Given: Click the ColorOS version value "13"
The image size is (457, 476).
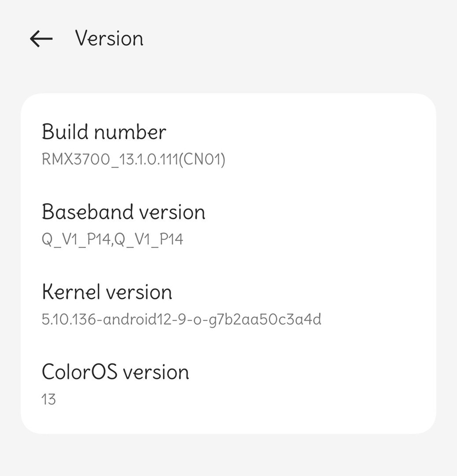Looking at the screenshot, I should click(x=48, y=399).
